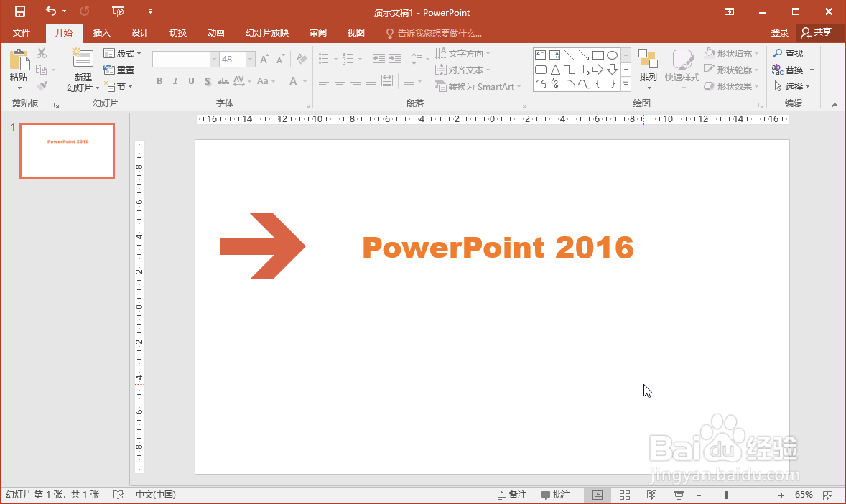Open the font name combo box dropdown
The width and height of the screenshot is (846, 504).
214,59
